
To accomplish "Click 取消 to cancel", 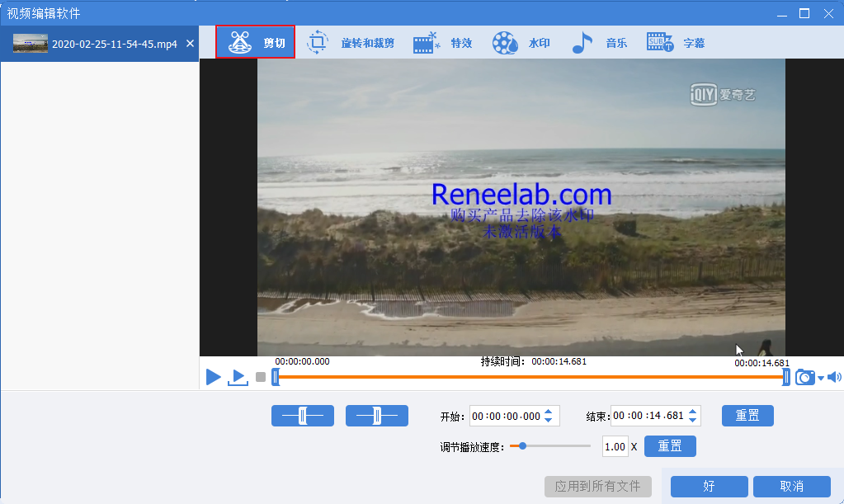I will click(792, 486).
